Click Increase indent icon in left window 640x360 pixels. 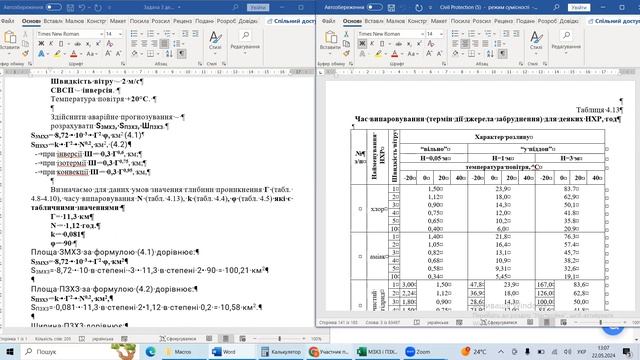(x=196, y=34)
